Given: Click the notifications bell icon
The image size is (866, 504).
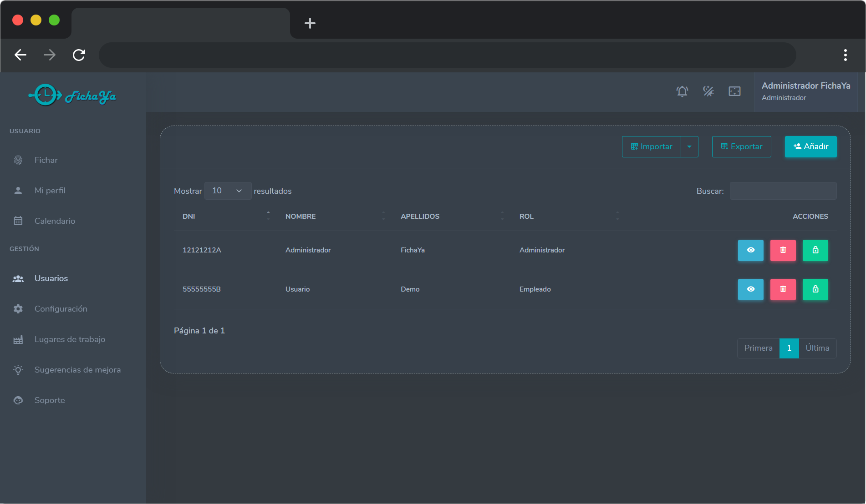Looking at the screenshot, I should tap(682, 91).
